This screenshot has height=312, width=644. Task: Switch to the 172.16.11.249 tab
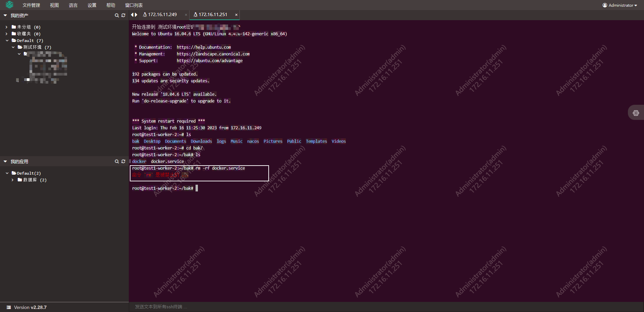point(163,14)
